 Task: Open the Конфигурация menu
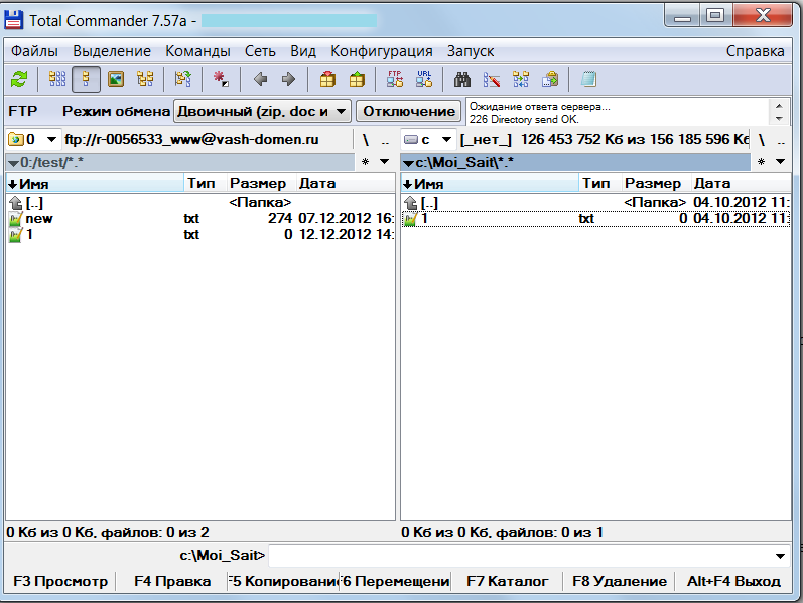tap(381, 51)
